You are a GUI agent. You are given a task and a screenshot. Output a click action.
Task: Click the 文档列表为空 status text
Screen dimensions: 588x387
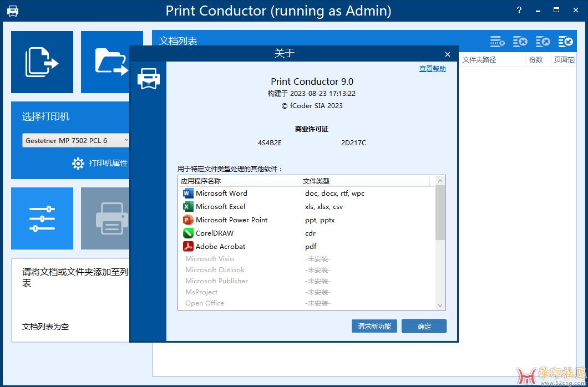point(45,327)
